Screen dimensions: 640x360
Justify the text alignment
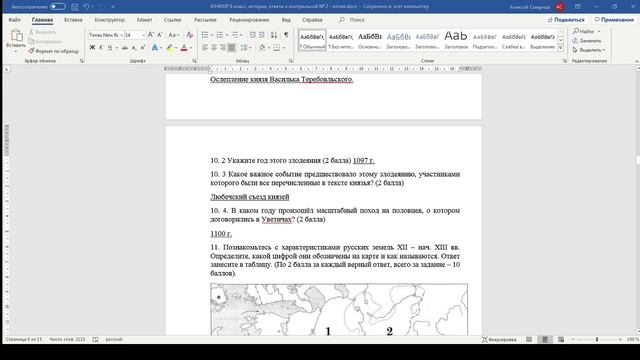tap(231, 48)
